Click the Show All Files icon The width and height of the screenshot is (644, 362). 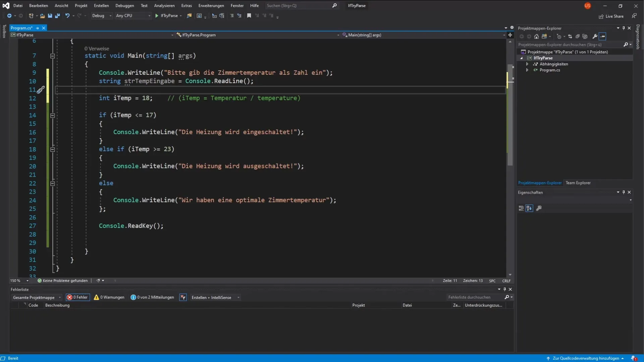pos(585,37)
